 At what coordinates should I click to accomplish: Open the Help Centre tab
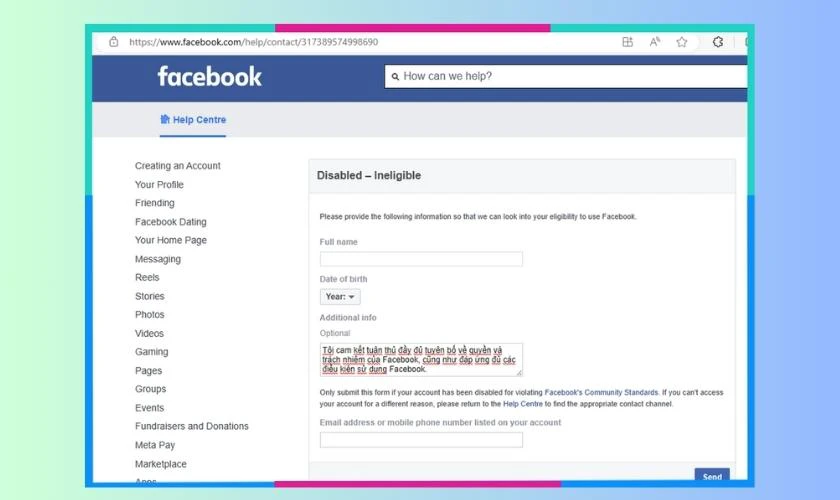pyautogui.click(x=193, y=120)
